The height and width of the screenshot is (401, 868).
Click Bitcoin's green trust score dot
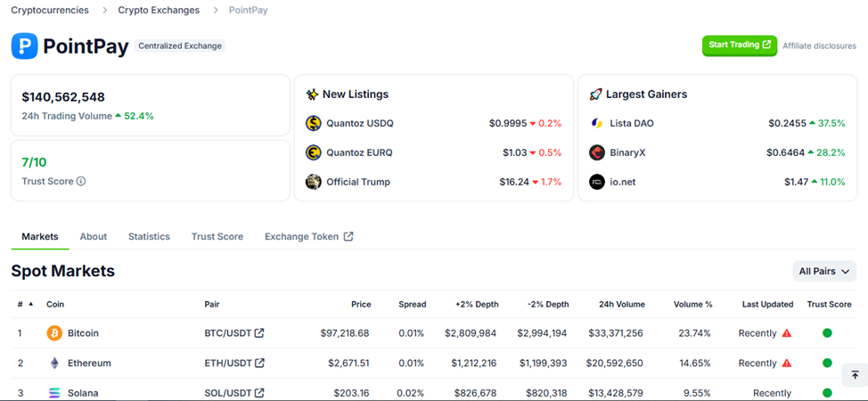click(827, 333)
